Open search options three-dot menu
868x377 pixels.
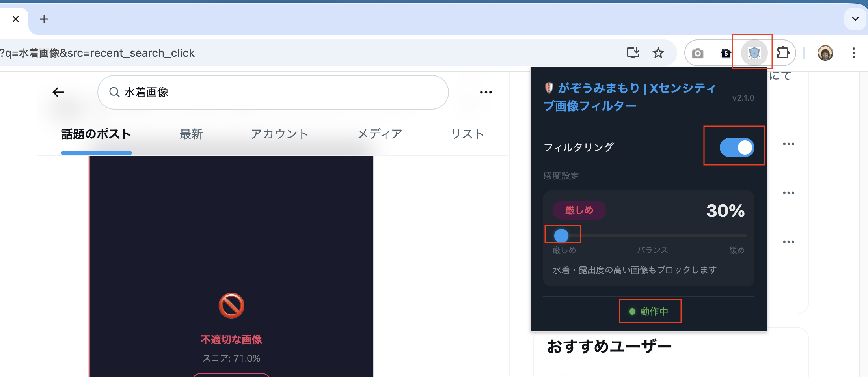click(x=486, y=92)
